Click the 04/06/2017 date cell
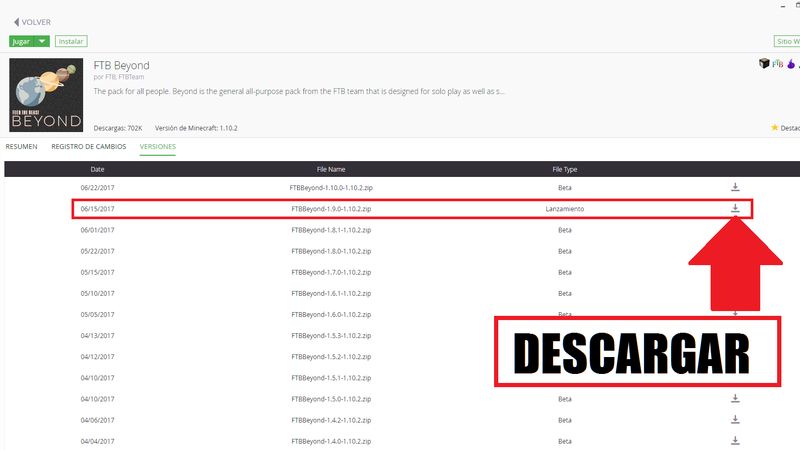The image size is (800, 450). 97,420
